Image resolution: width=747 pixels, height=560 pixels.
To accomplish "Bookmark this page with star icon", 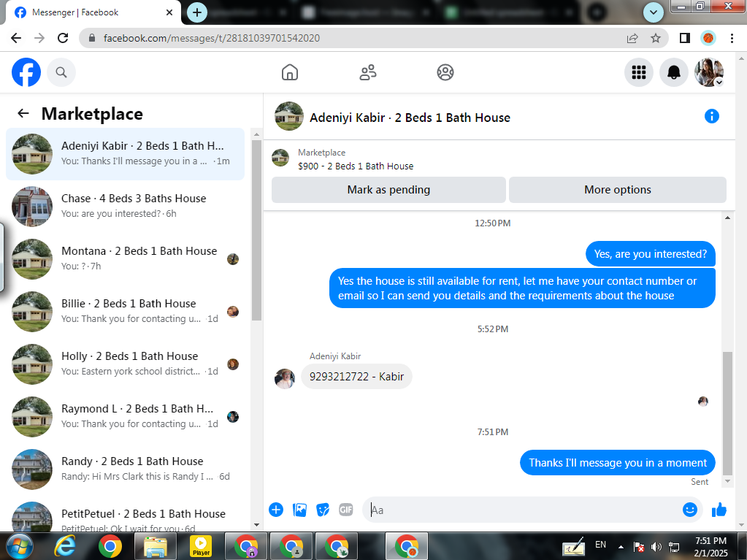I will coord(656,38).
